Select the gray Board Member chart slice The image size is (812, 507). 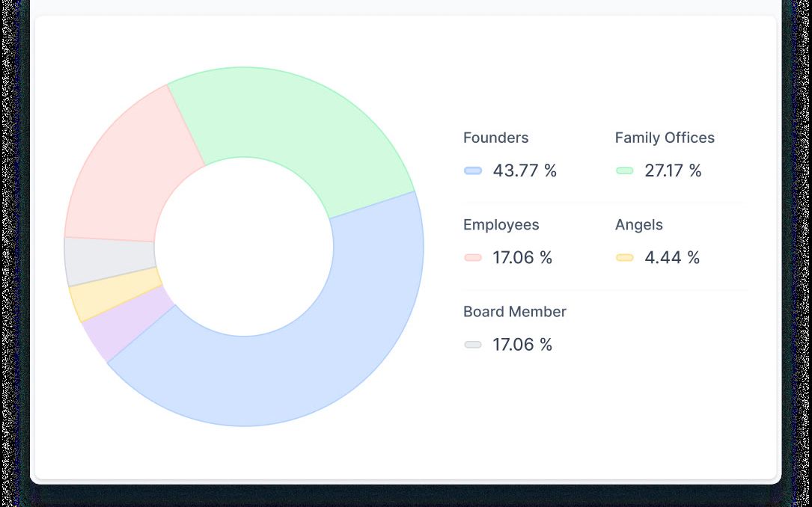click(110, 260)
